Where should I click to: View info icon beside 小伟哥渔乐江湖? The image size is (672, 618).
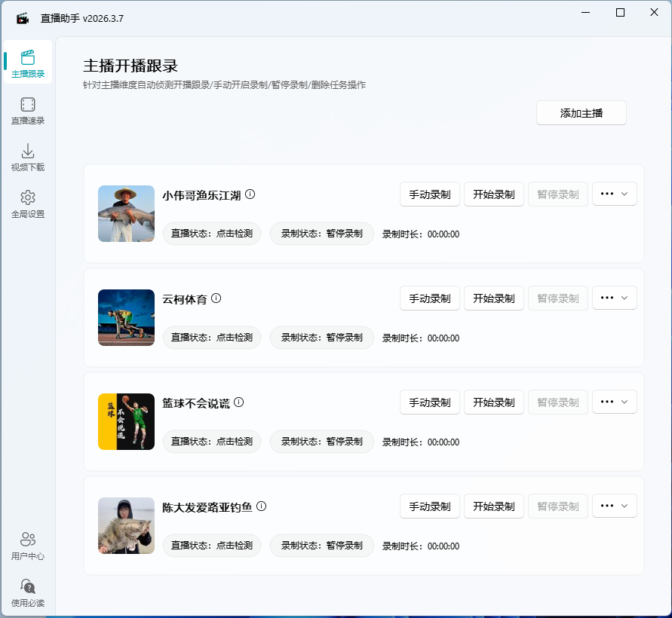(250, 193)
